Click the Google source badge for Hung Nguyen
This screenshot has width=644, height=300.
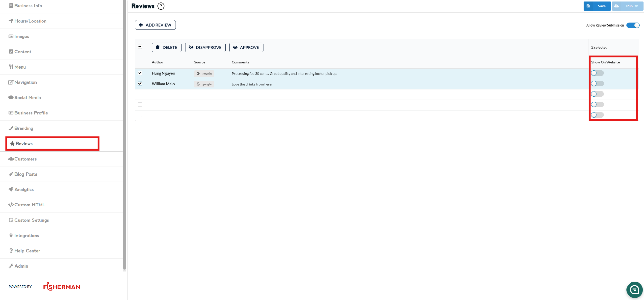204,74
